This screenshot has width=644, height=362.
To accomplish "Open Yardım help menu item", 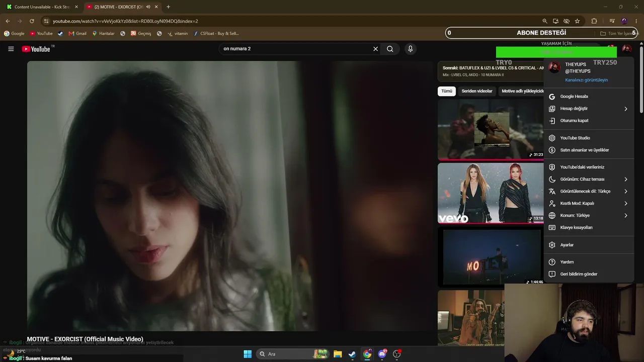I will [589, 262].
